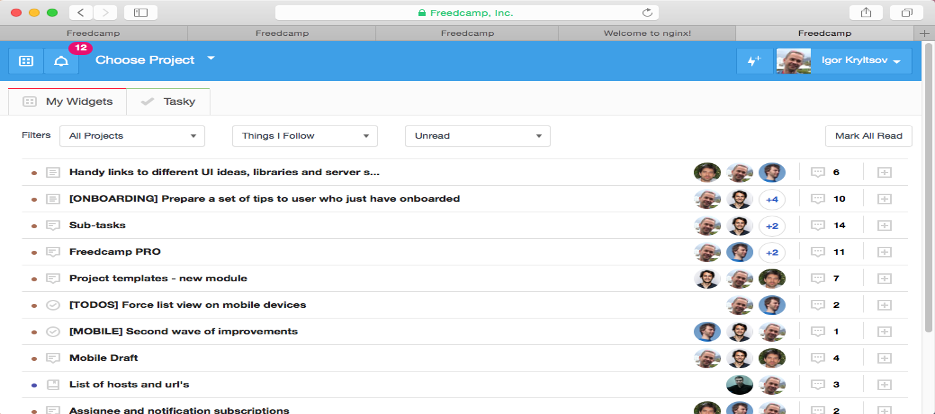
Task: Click plus box icon on TODOS row
Action: (884, 305)
